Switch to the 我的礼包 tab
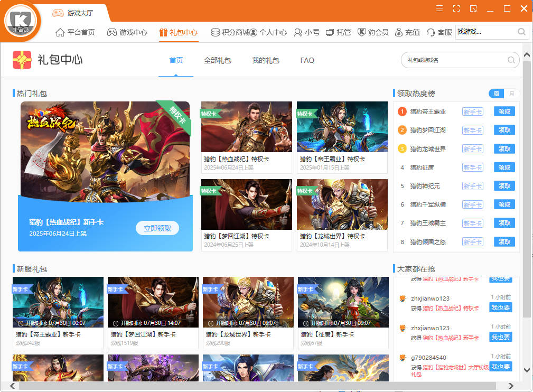Screen dimensions: 533x392 [x=266, y=60]
